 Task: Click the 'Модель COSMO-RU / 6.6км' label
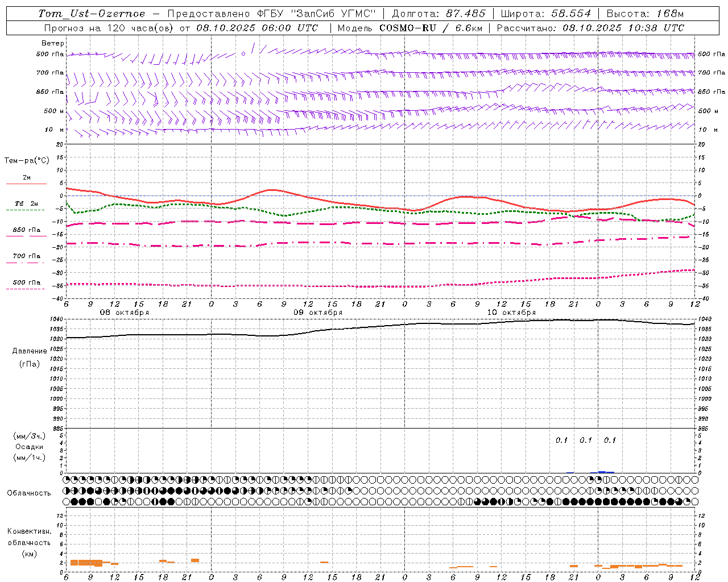pos(409,28)
